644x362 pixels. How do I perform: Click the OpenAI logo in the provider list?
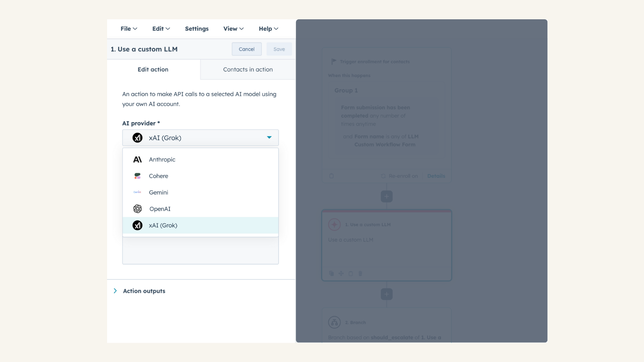coord(137,209)
